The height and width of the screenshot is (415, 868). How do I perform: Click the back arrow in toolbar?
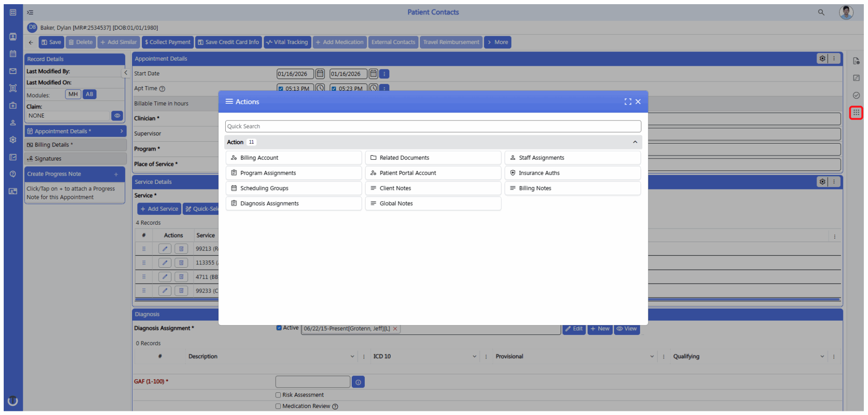click(x=31, y=42)
